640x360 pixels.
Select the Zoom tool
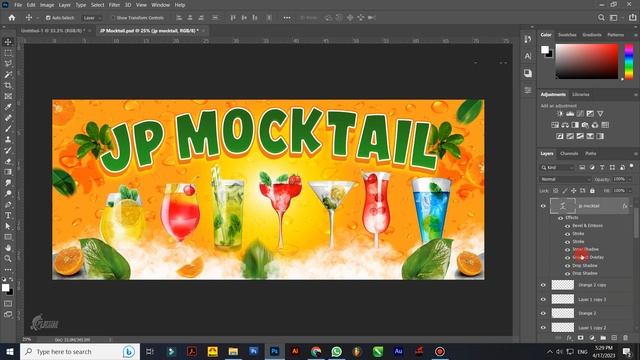coord(8,258)
